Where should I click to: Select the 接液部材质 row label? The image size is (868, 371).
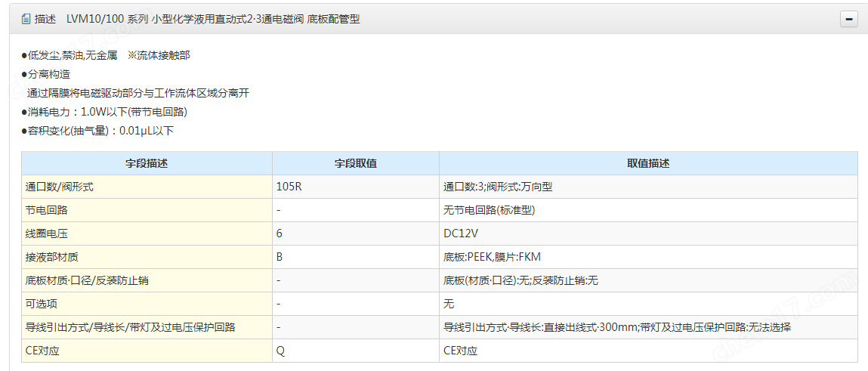pyautogui.click(x=147, y=257)
